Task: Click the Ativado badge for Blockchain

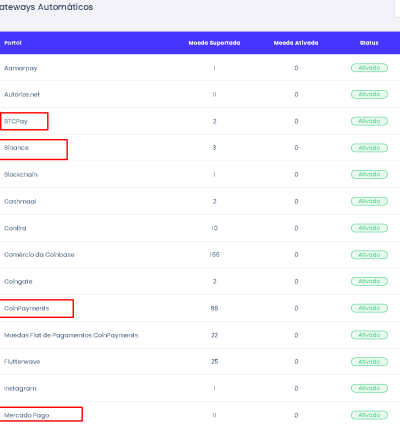Action: (x=369, y=175)
